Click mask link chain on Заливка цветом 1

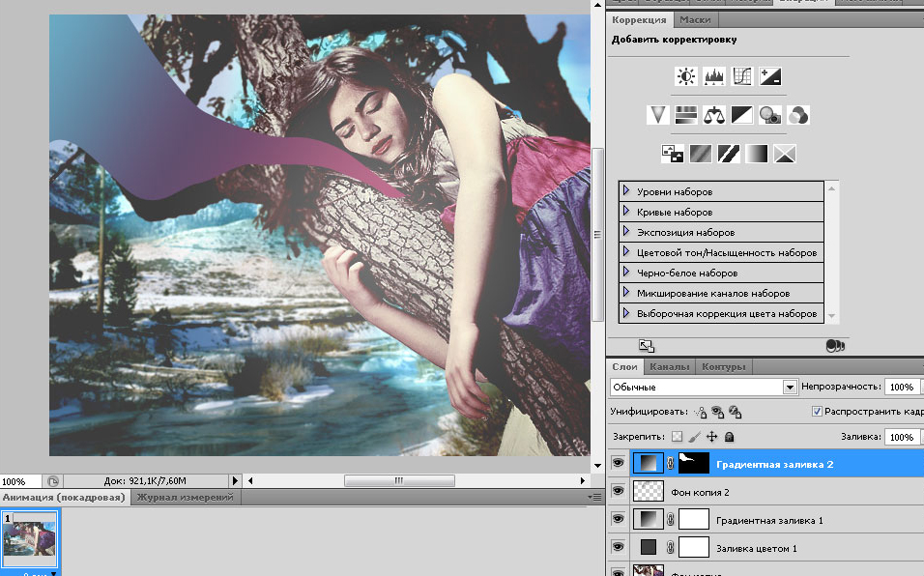tap(670, 548)
